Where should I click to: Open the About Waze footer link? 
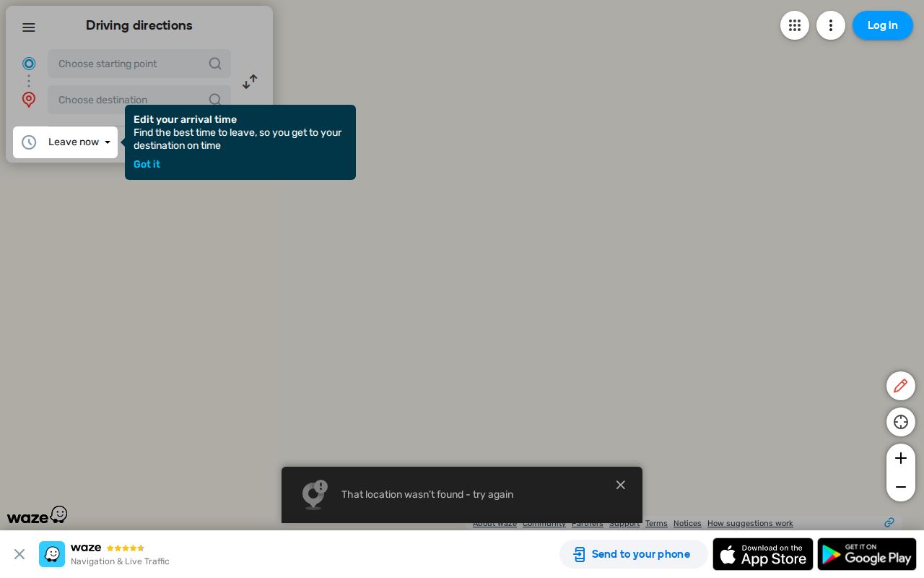(x=494, y=523)
